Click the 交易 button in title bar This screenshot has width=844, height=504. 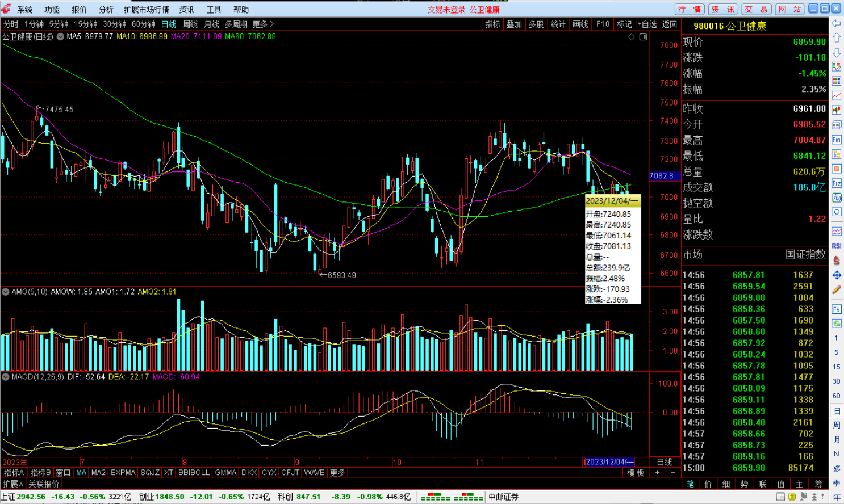tap(757, 9)
